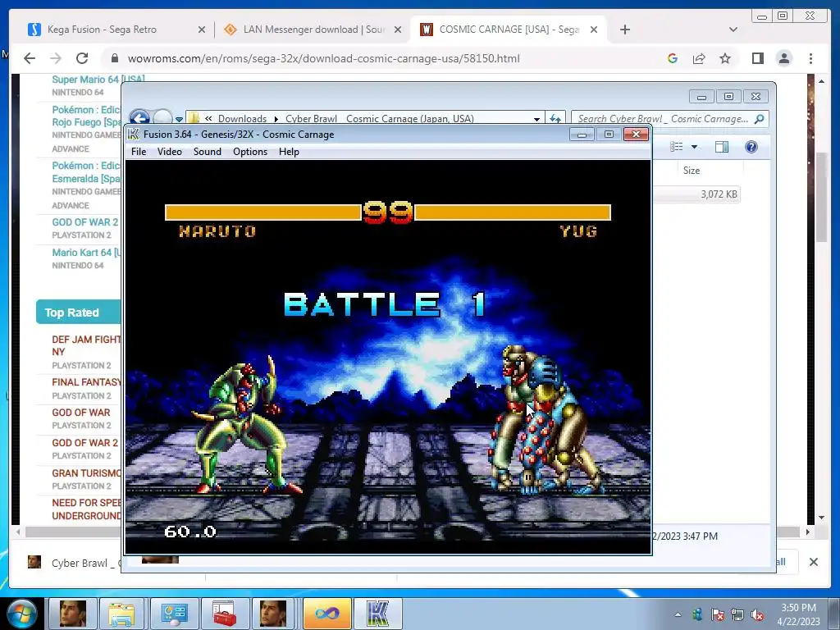Viewport: 840px width, 630px height.
Task: Select the 3,072 KB file row
Action: pyautogui.click(x=696, y=194)
